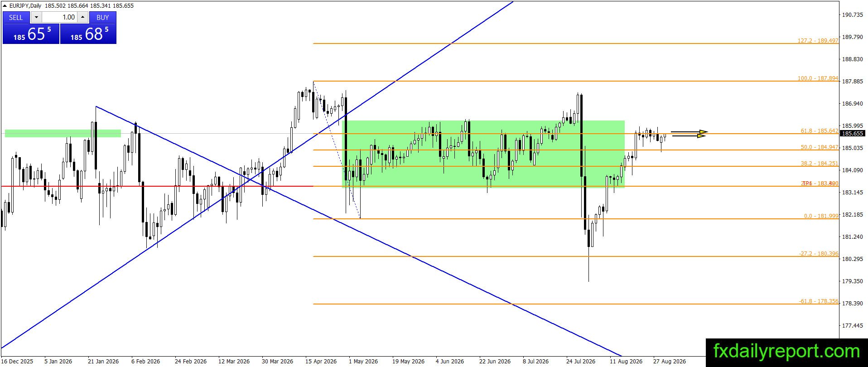Click the sell price 185.65 panel
The image size is (868, 367).
pos(31,34)
